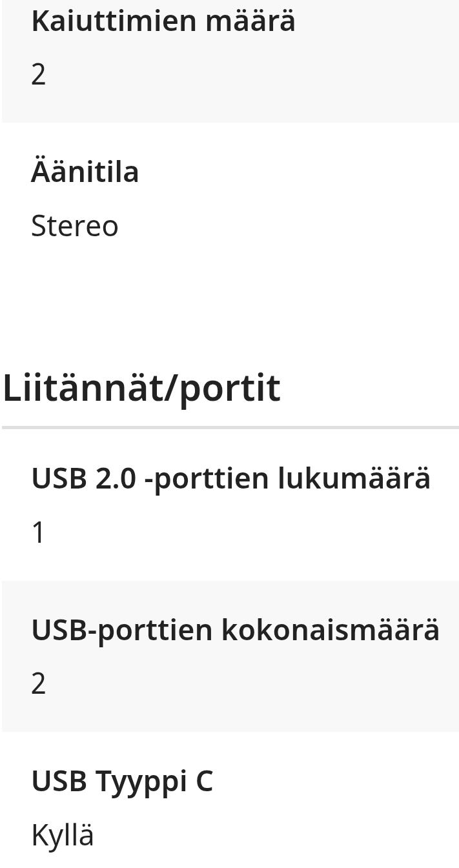Click the "Äänitila" spec label
Screen dimensions: 459x868
tap(85, 172)
